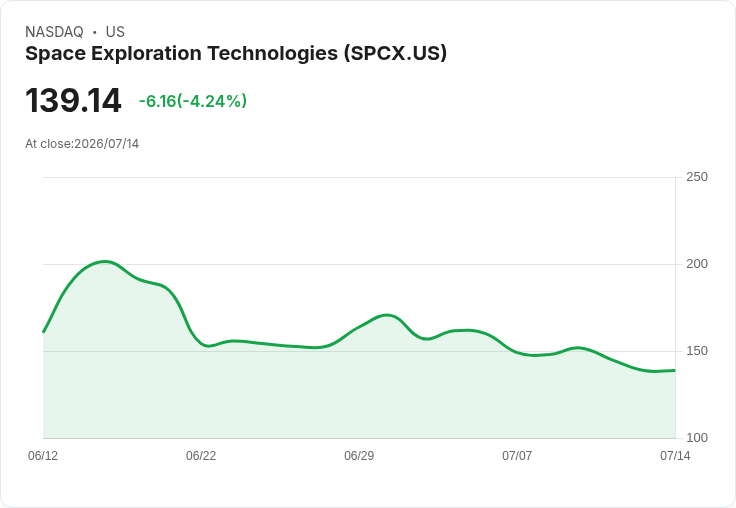Open the Space Exploration Technologies (SPCX.US) title
Viewport: 736px width, 508px height.
tap(236, 54)
